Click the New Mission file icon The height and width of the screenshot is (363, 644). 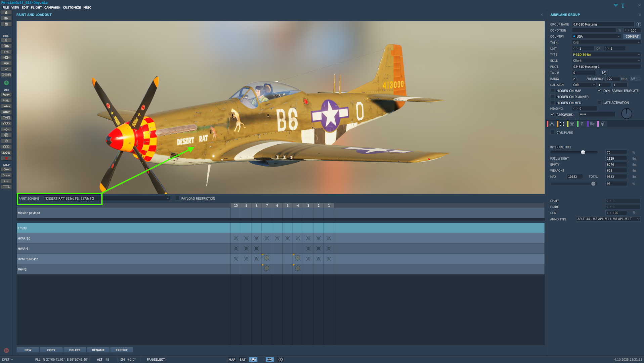tap(6, 12)
